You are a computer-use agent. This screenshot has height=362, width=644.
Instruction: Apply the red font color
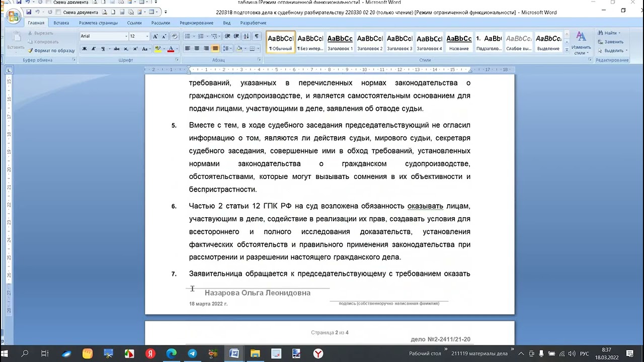point(171,49)
